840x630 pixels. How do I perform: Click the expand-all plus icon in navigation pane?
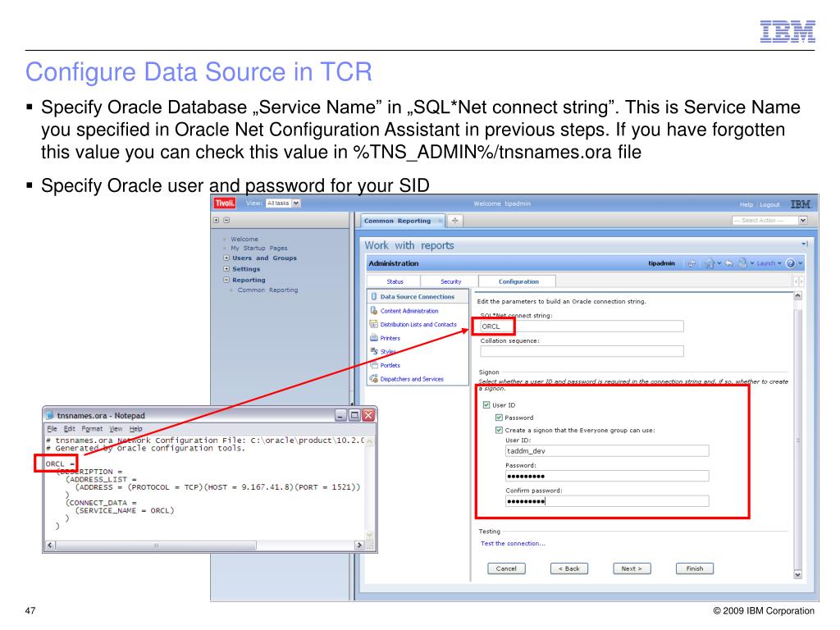point(217,220)
